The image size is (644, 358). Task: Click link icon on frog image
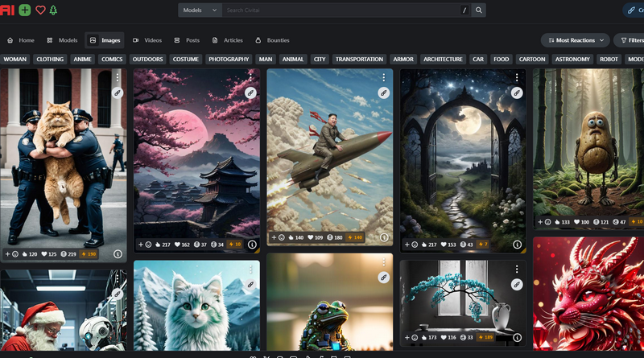pos(384,278)
